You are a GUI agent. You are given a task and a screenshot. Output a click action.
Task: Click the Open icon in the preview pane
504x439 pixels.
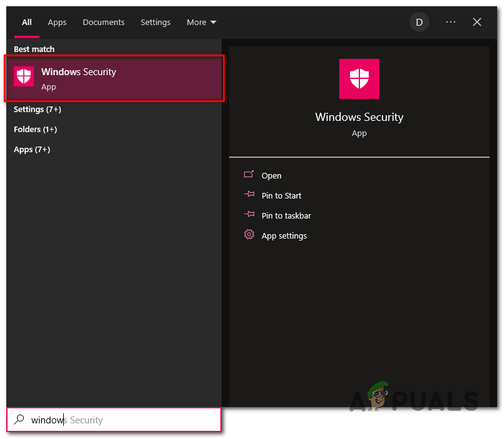[249, 174]
